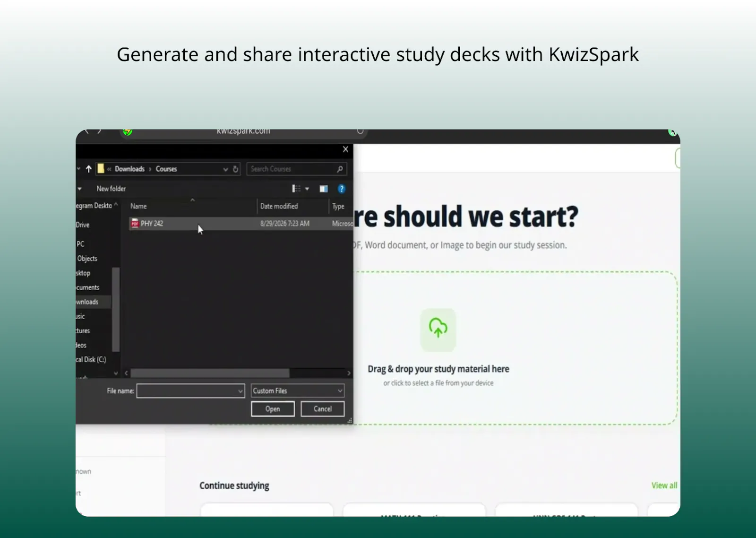Expand the address bar path history dropdown
Viewport: 756px width, 538px height.
225,169
